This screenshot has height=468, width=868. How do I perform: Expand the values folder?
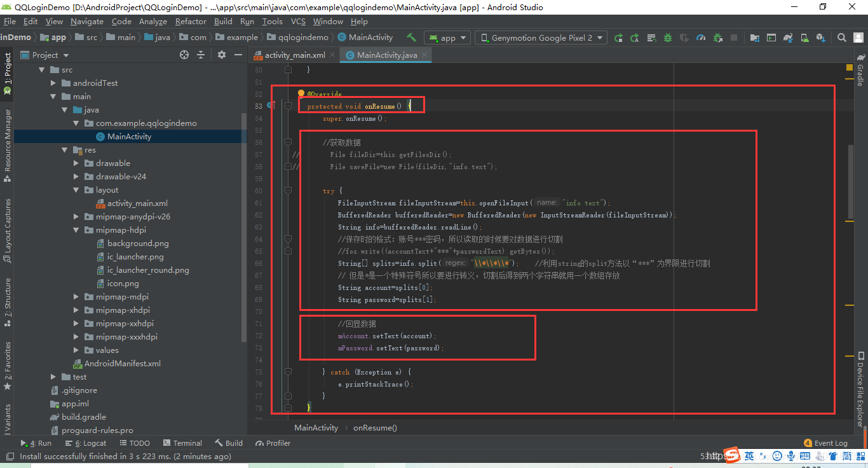tap(76, 350)
